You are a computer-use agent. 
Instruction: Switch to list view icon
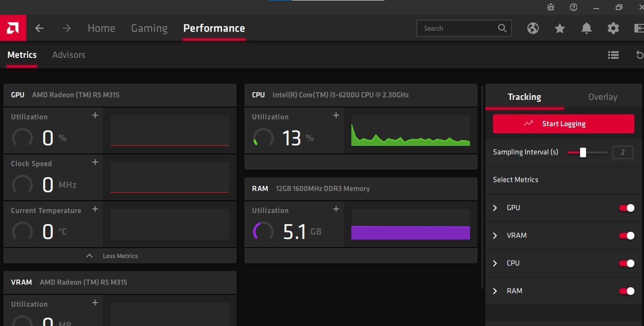pyautogui.click(x=613, y=55)
